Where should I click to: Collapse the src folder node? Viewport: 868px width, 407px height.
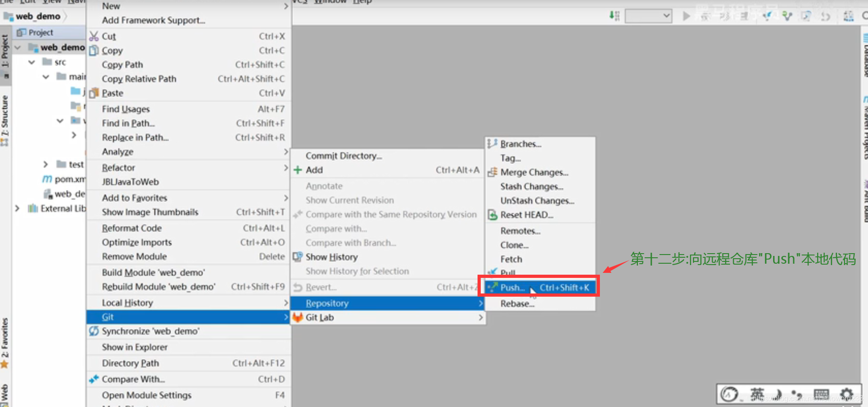32,62
